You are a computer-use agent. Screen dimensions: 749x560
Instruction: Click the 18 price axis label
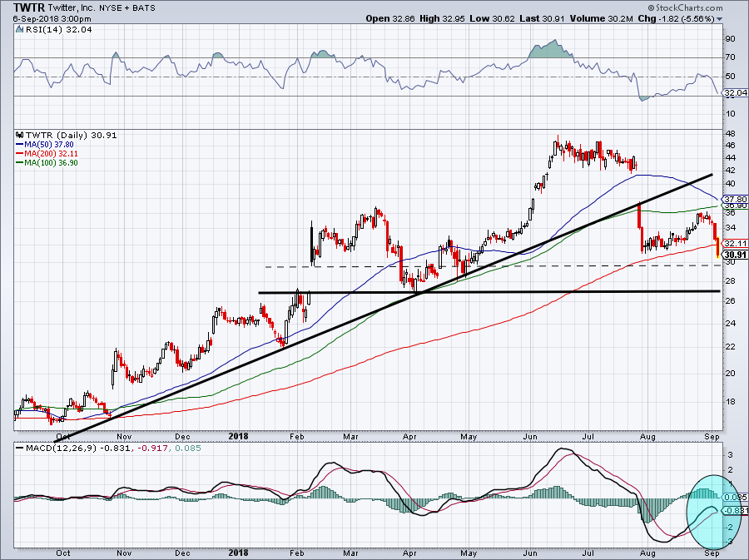pyautogui.click(x=731, y=402)
